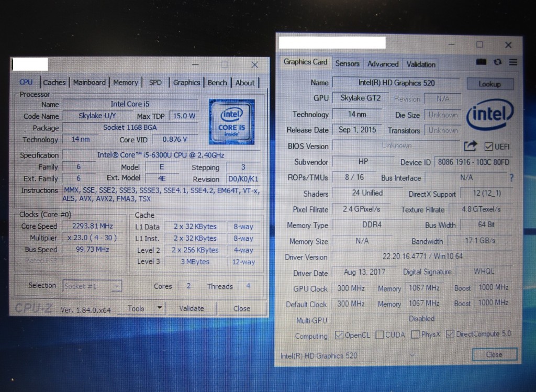Select the Graphics Card tab in GPU-Z
Viewport: 536px width, 392px height.
tap(305, 62)
